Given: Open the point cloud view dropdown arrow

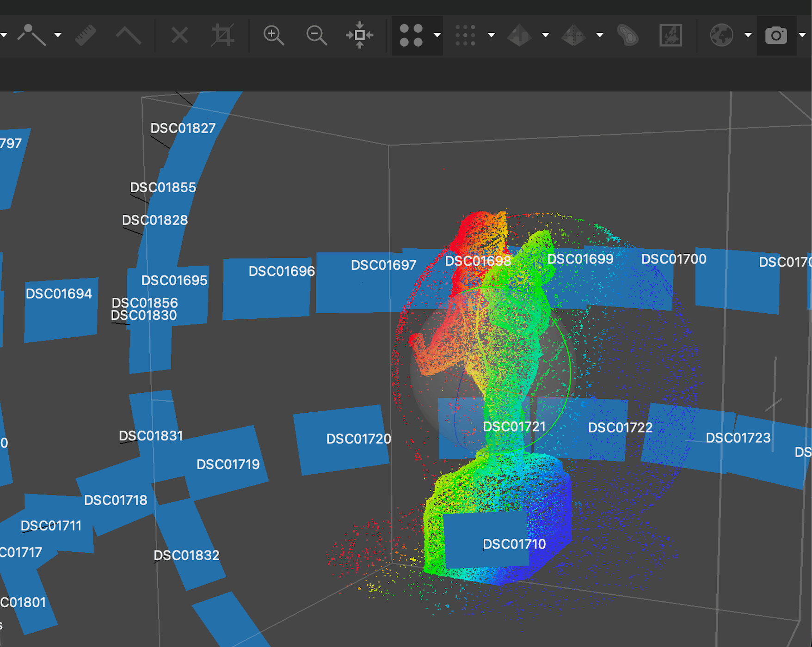Looking at the screenshot, I should tap(437, 35).
